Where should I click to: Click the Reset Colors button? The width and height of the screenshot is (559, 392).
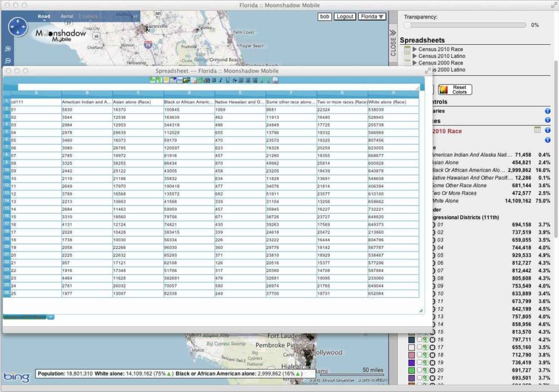455,90
